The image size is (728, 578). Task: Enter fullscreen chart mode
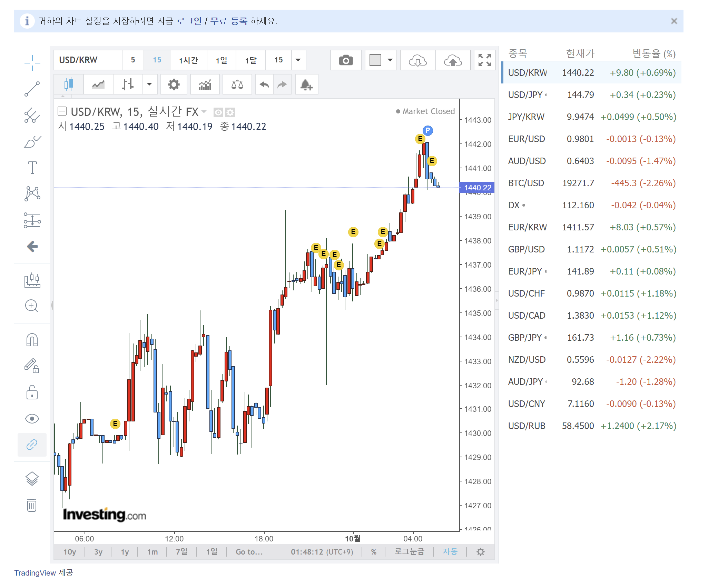point(484,60)
